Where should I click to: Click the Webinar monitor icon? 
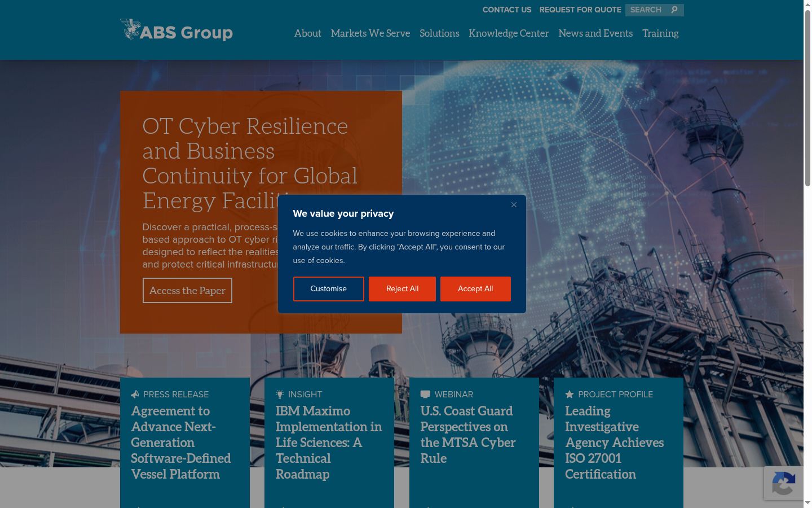[425, 394]
